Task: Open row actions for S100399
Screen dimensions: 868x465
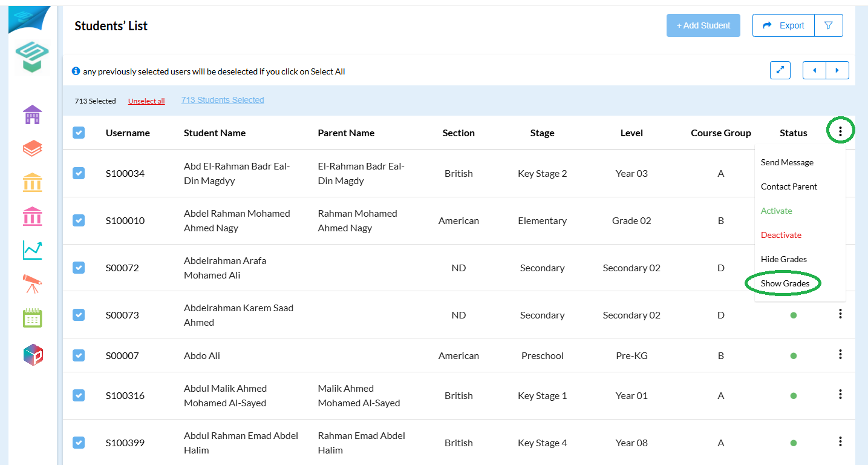Action: [840, 441]
